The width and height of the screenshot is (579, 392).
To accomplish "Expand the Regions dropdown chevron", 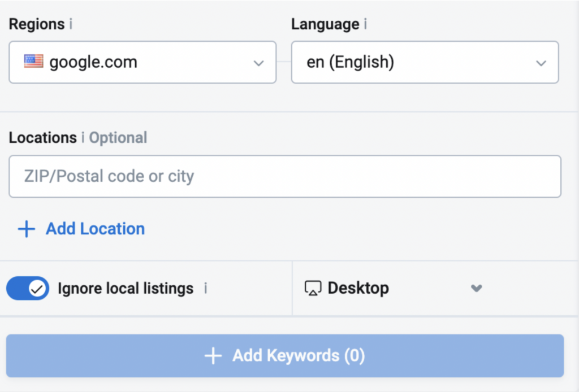I will pyautogui.click(x=259, y=63).
